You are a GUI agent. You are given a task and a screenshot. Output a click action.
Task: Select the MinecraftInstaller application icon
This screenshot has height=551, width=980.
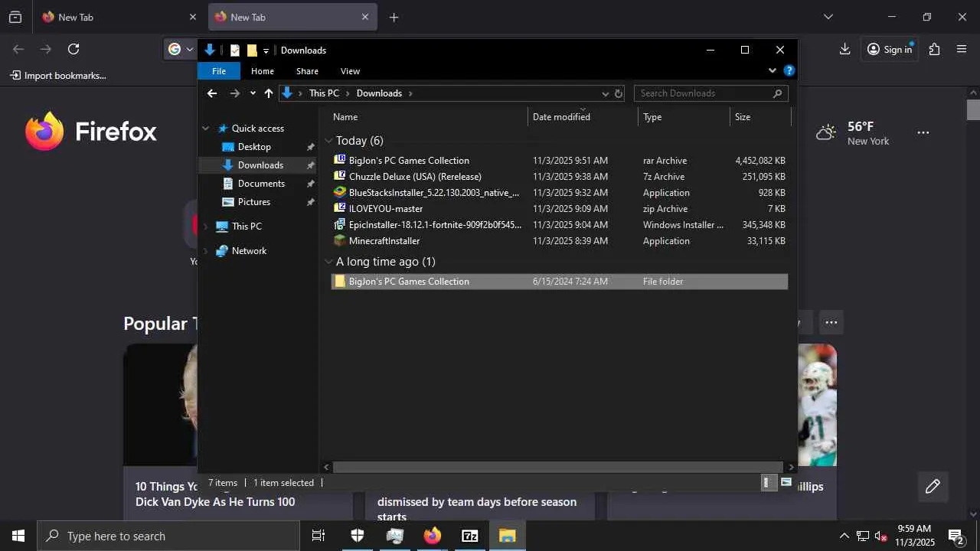(340, 241)
